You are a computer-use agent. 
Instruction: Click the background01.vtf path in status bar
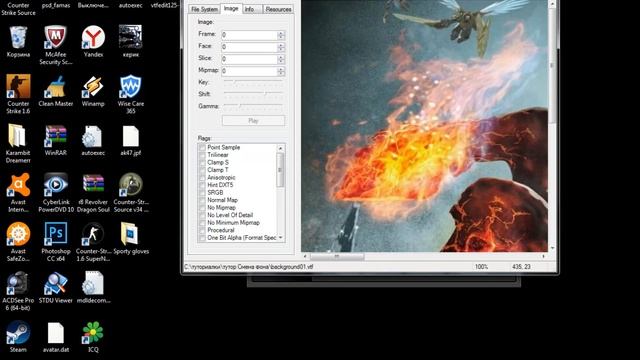pyautogui.click(x=249, y=267)
